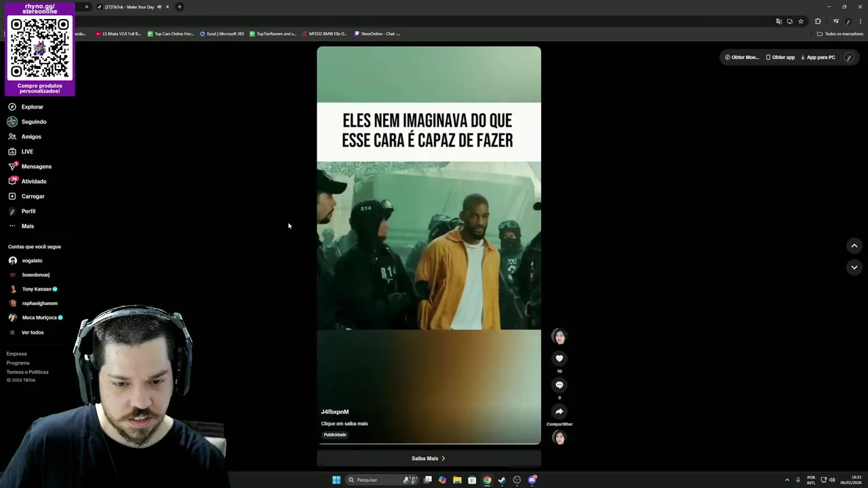
Task: Click Ver todos to expand followed accounts
Action: pyautogui.click(x=26, y=333)
